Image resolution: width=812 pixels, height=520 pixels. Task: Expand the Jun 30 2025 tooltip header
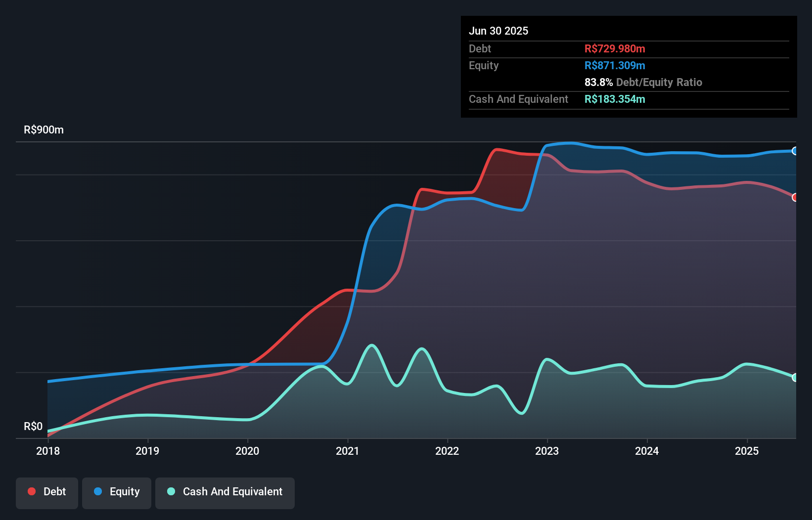click(499, 31)
